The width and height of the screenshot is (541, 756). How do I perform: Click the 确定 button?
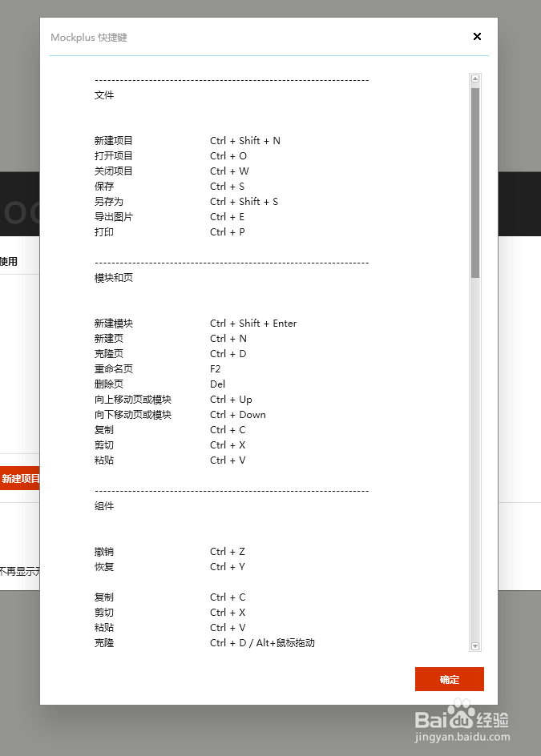(x=450, y=679)
